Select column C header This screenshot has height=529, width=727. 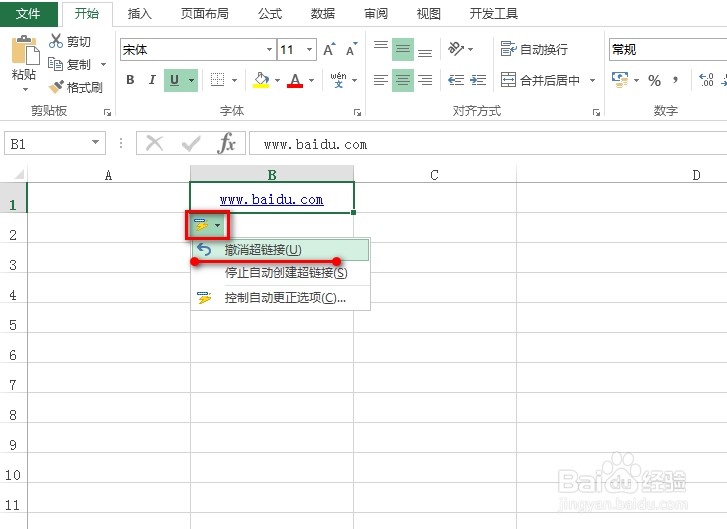[434, 175]
